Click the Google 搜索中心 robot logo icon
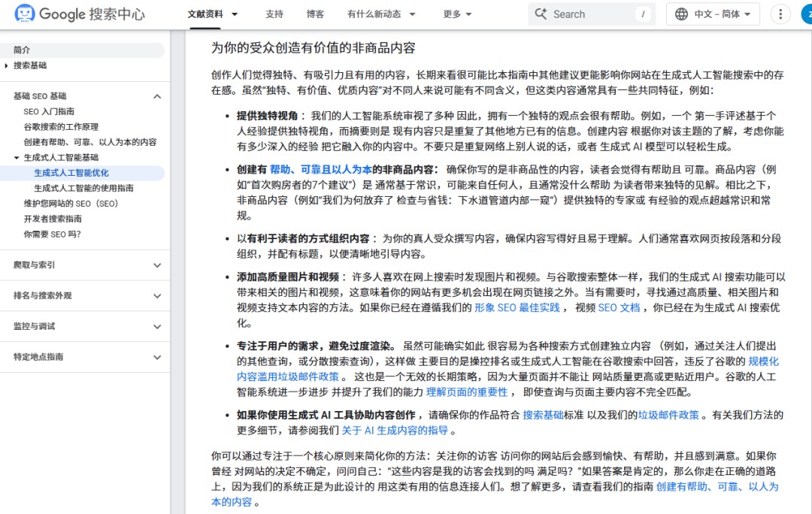The image size is (812, 514). coord(24,14)
